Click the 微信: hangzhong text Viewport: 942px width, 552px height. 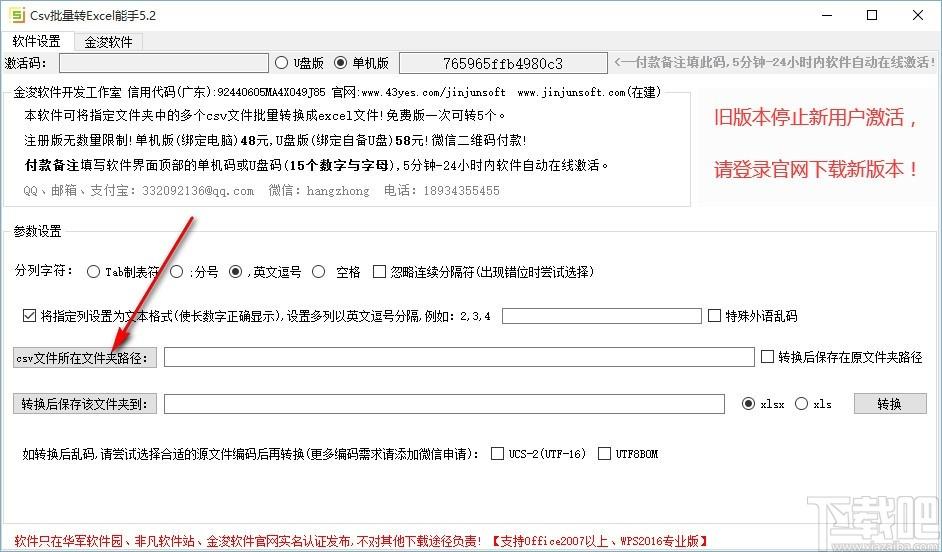pos(319,191)
